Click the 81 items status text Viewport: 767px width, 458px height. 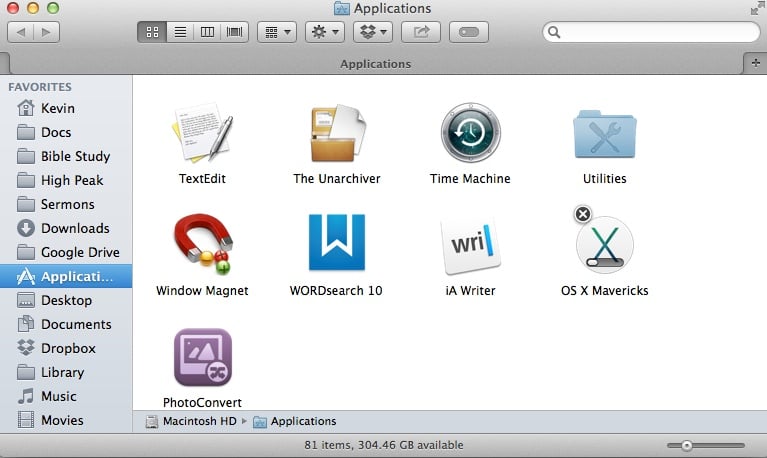(384, 445)
